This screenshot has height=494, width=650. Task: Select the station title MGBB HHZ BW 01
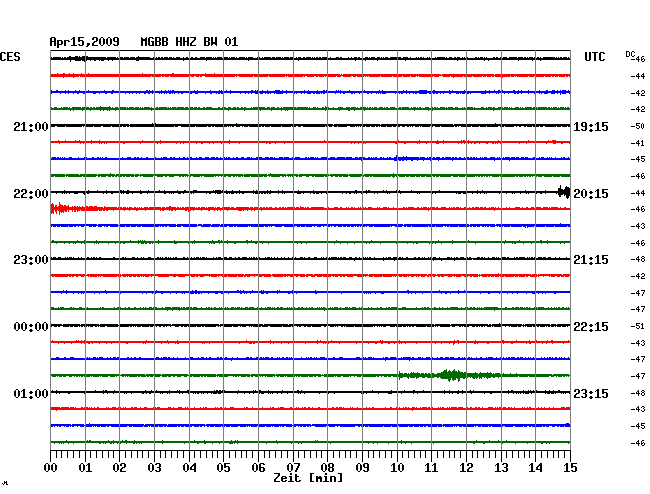(x=189, y=42)
